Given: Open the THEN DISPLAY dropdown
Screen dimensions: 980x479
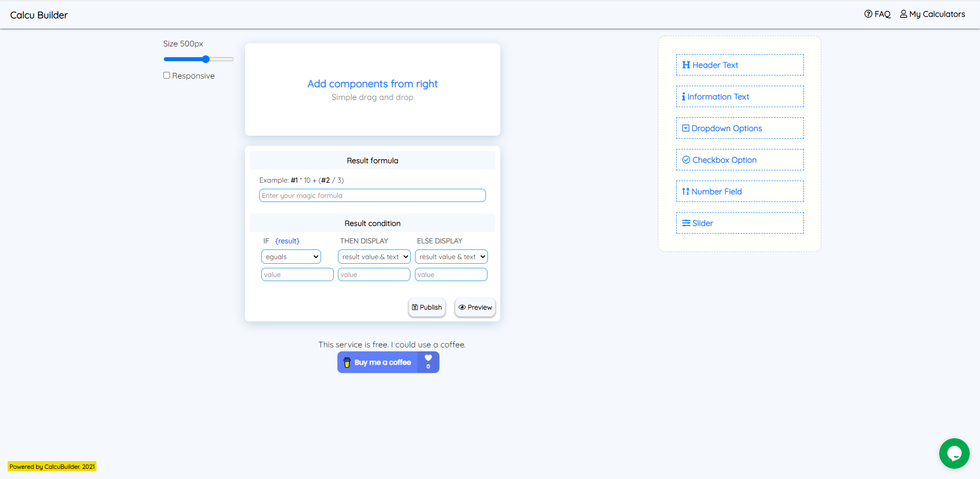Looking at the screenshot, I should [x=374, y=257].
